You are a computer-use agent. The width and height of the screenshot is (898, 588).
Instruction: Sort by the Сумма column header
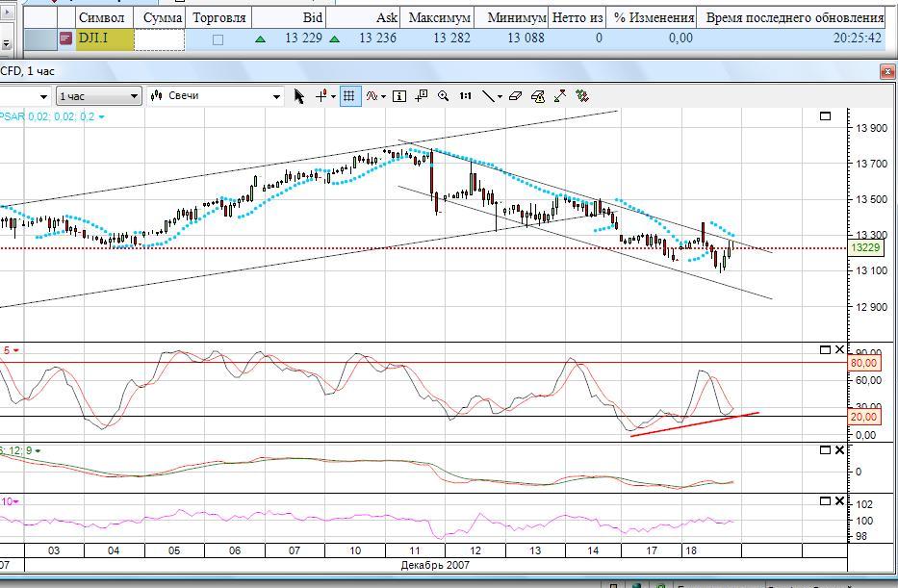pos(160,17)
